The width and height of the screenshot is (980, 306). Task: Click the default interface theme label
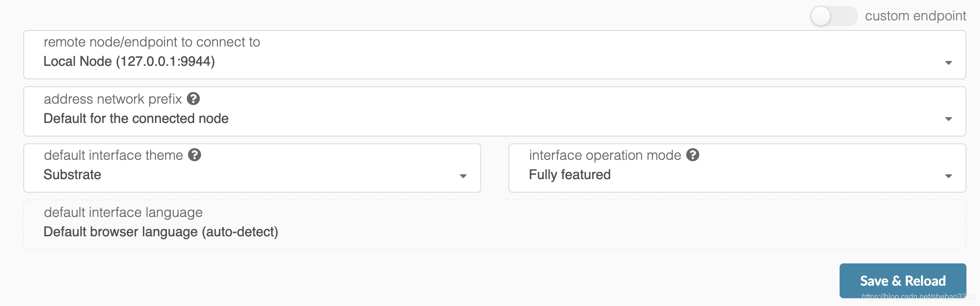113,155
